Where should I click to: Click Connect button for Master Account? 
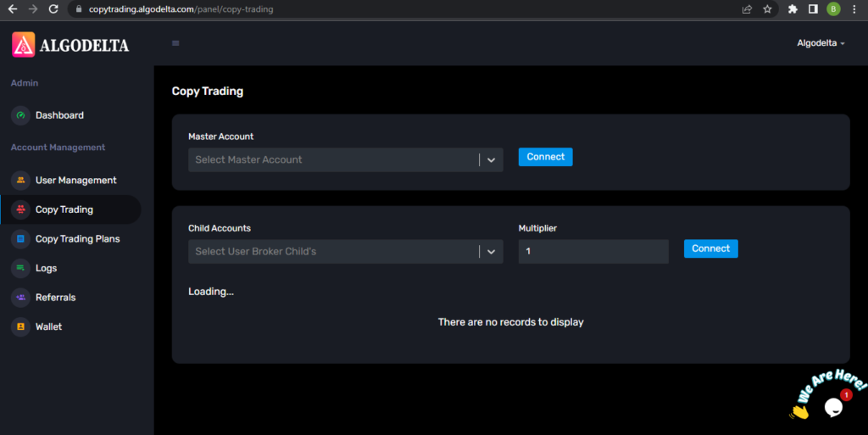point(545,157)
